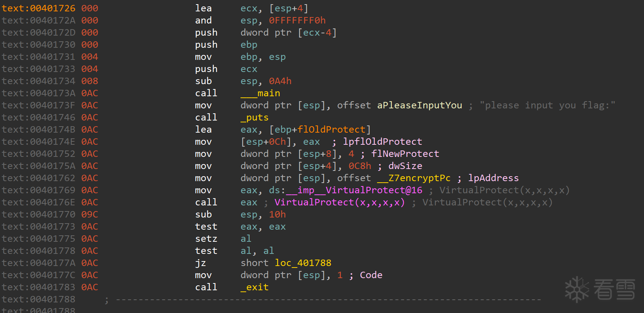
Task: Click the address text:00401752
Action: coord(39,154)
